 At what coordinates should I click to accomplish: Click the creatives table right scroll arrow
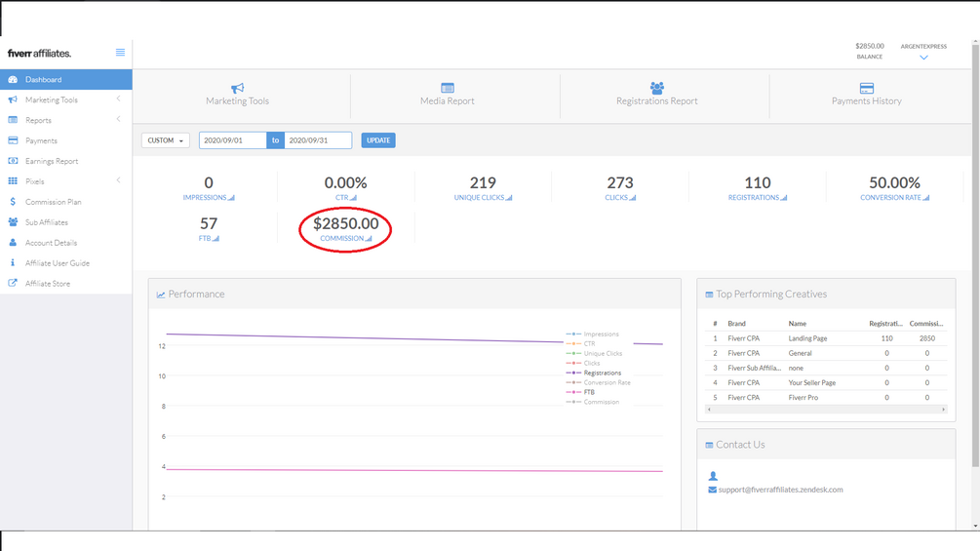[944, 410]
